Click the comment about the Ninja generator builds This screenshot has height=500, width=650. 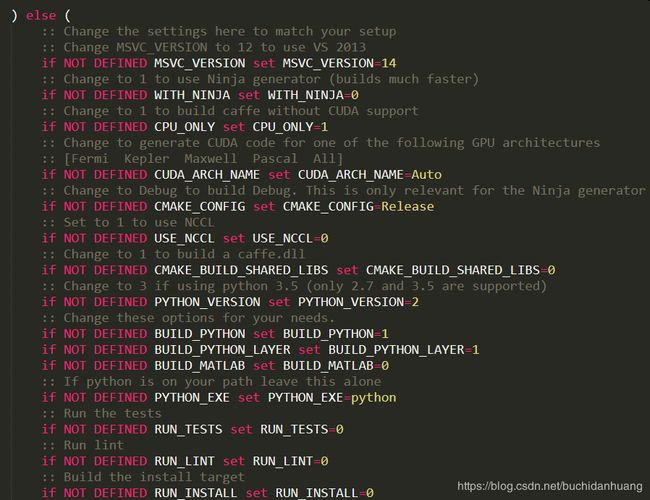click(x=260, y=79)
